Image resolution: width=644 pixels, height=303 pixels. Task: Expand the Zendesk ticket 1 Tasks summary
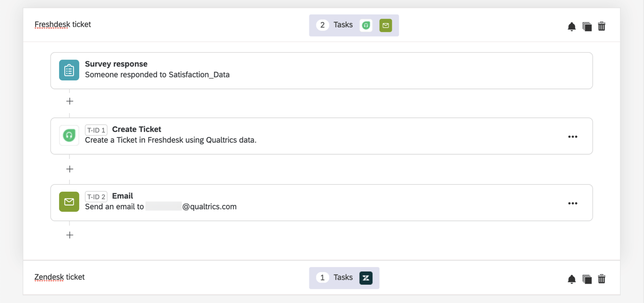pyautogui.click(x=344, y=278)
